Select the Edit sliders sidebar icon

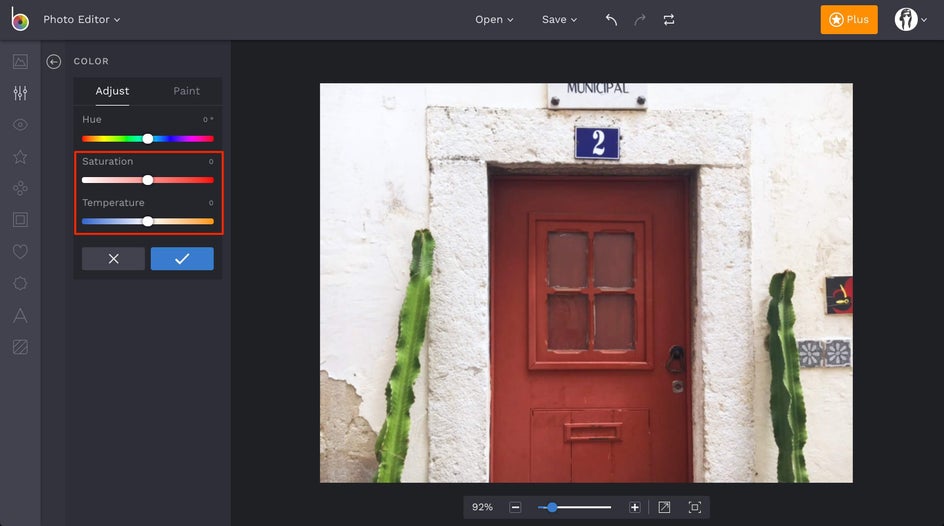pyautogui.click(x=20, y=93)
